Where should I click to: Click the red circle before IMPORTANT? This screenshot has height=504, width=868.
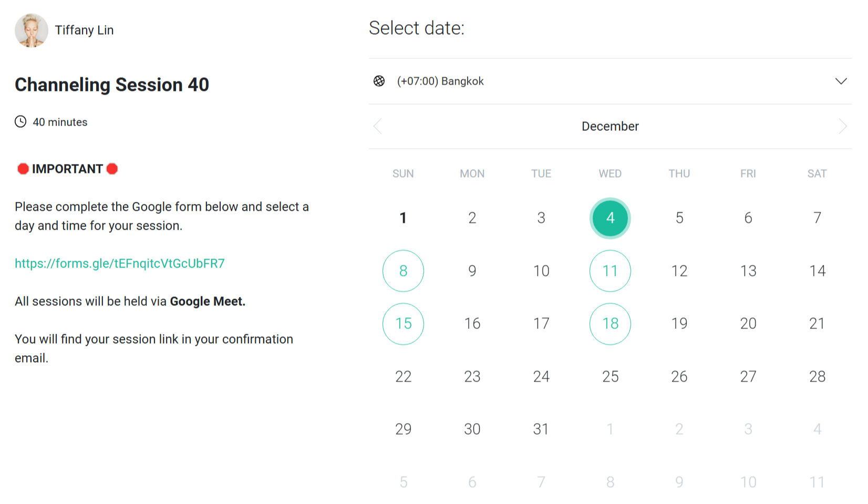pos(23,169)
